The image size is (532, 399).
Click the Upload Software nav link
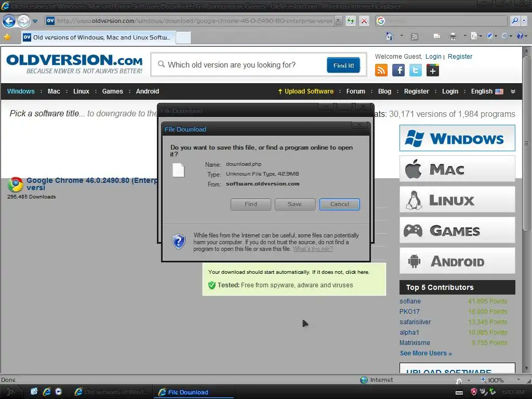click(x=305, y=91)
